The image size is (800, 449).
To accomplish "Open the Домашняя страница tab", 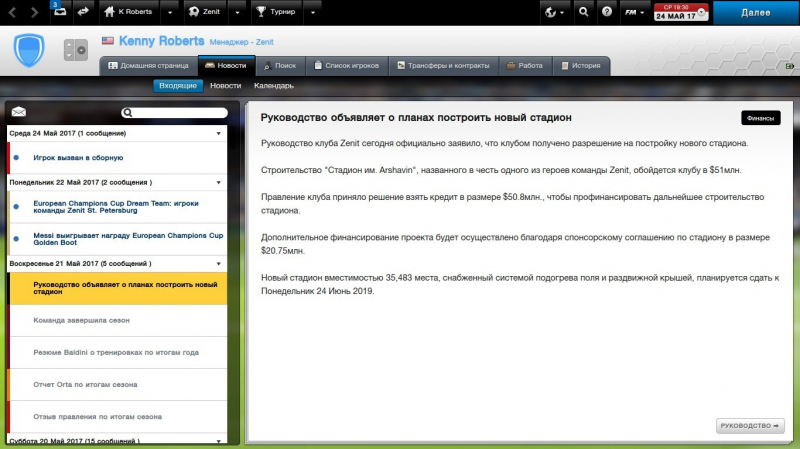I will coord(148,66).
